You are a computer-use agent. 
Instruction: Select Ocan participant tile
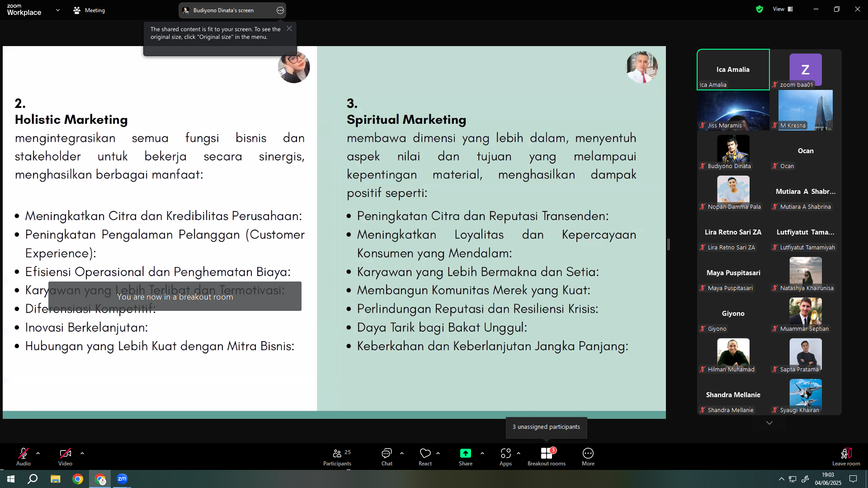click(806, 151)
